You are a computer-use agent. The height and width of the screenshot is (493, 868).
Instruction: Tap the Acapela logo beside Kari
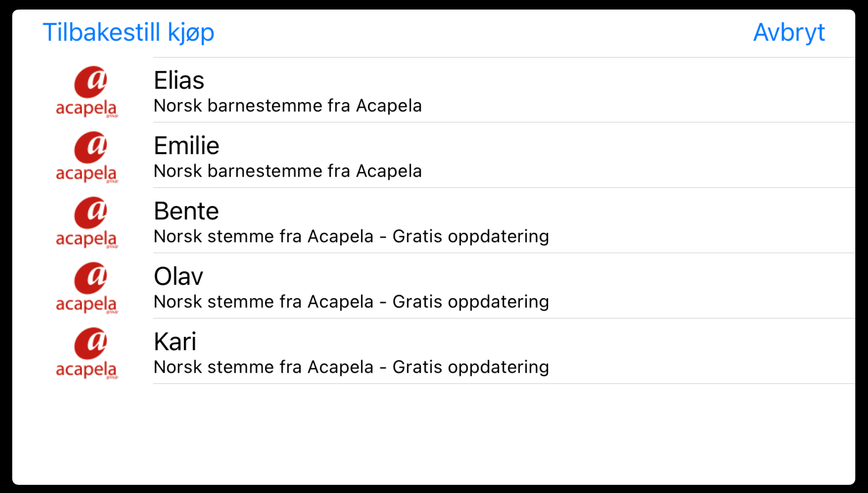pyautogui.click(x=87, y=353)
